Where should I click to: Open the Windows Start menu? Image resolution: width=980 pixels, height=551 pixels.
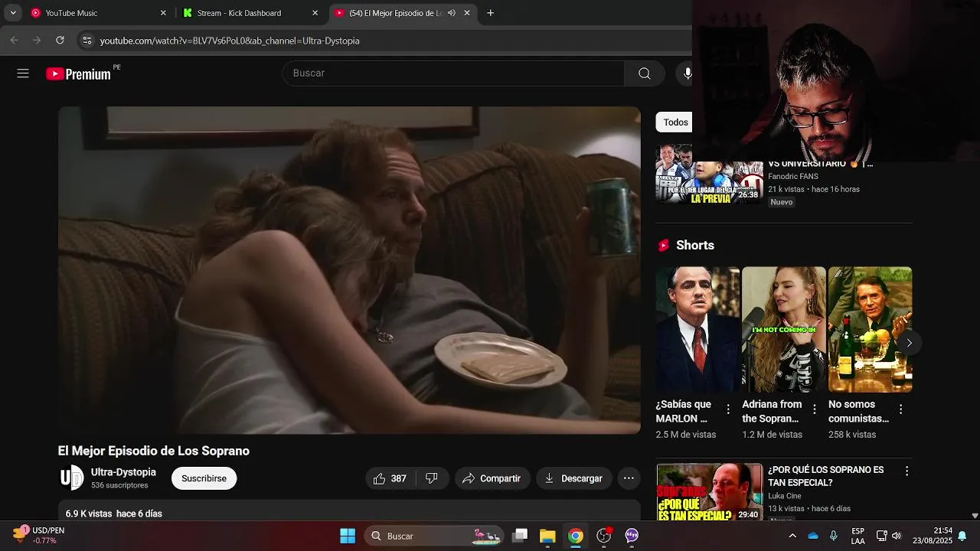348,536
